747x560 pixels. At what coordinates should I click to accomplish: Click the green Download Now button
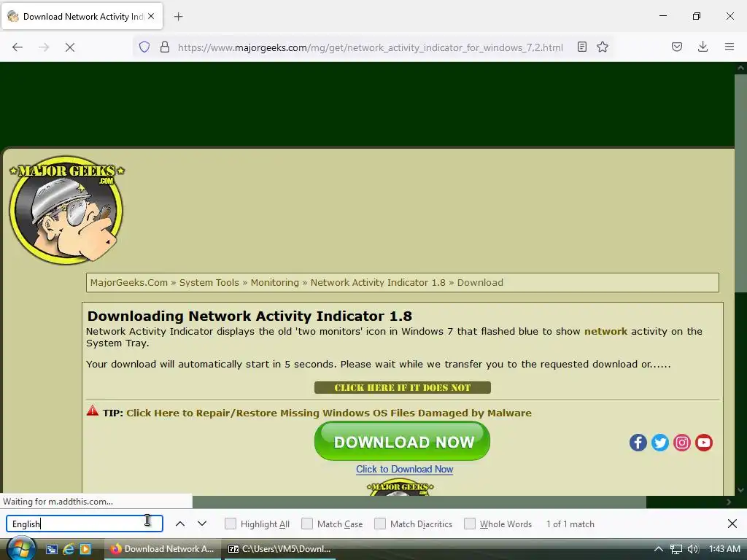point(402,441)
